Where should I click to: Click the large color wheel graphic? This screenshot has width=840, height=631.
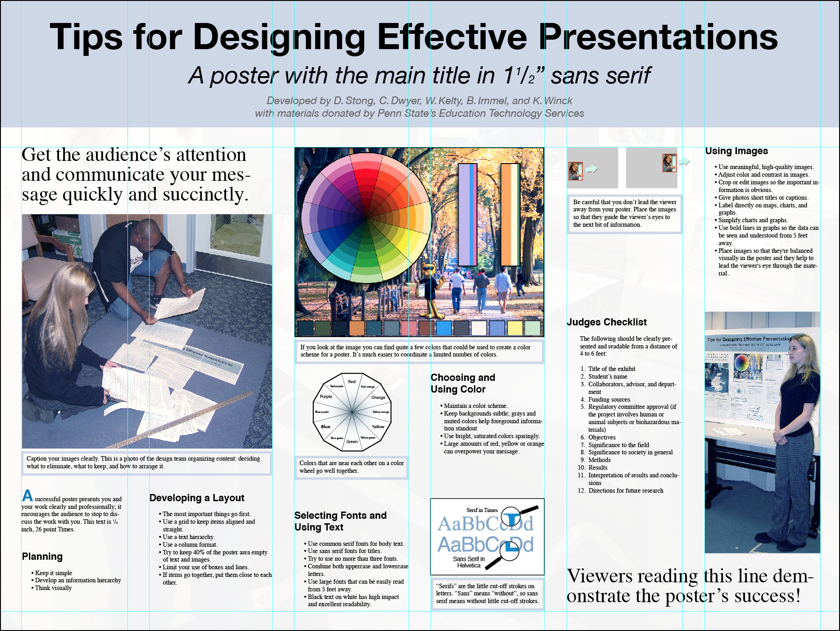(367, 216)
